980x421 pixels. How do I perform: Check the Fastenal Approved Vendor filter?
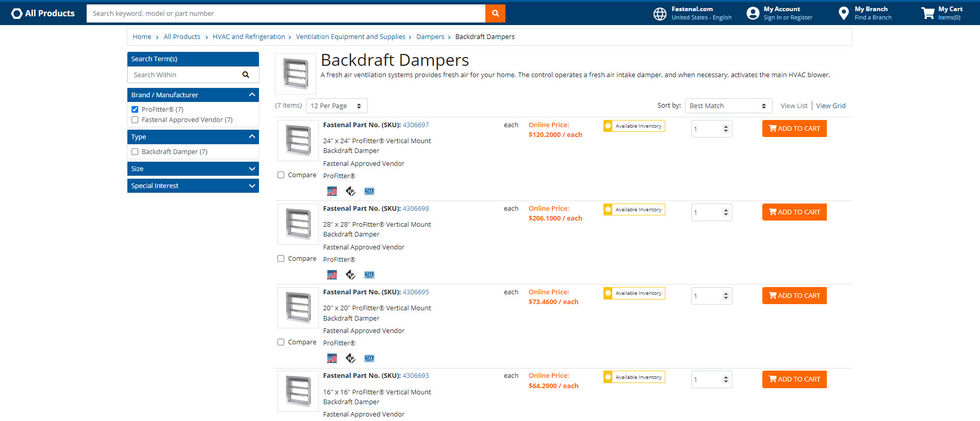click(135, 119)
